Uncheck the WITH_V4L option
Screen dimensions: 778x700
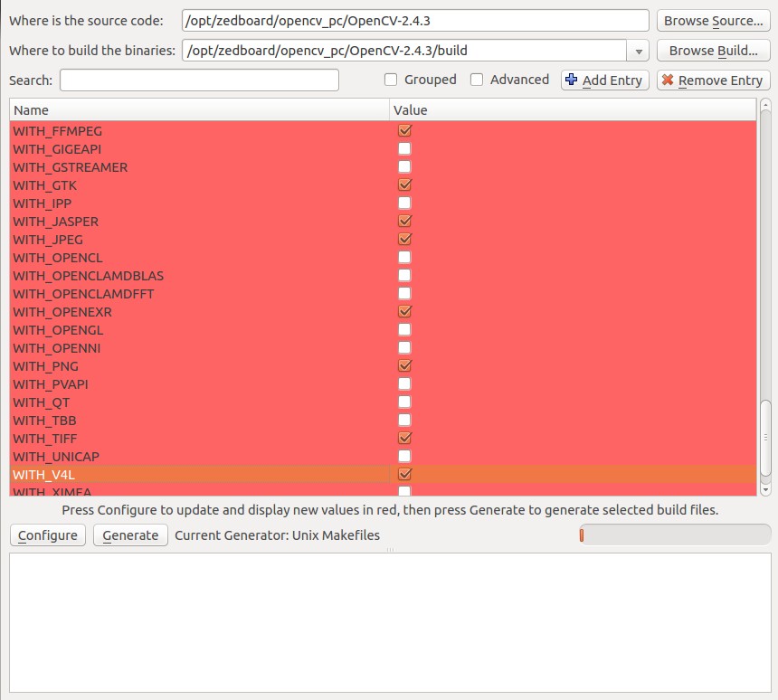(x=405, y=474)
